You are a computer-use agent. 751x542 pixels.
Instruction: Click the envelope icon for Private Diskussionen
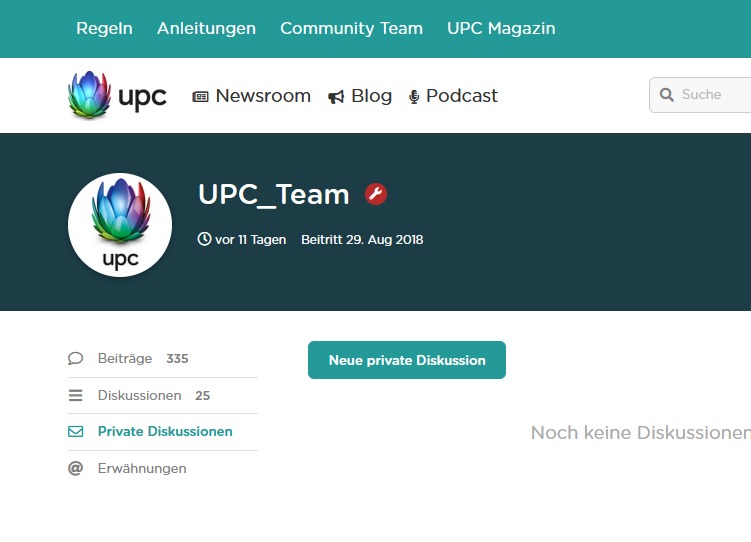point(76,432)
